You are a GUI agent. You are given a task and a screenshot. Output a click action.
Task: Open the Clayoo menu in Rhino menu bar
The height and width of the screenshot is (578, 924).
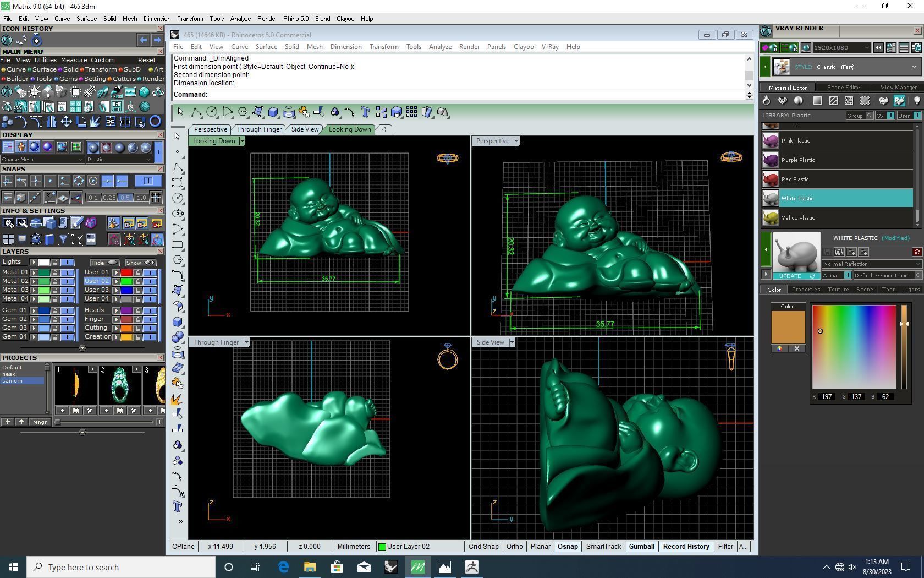pos(524,47)
